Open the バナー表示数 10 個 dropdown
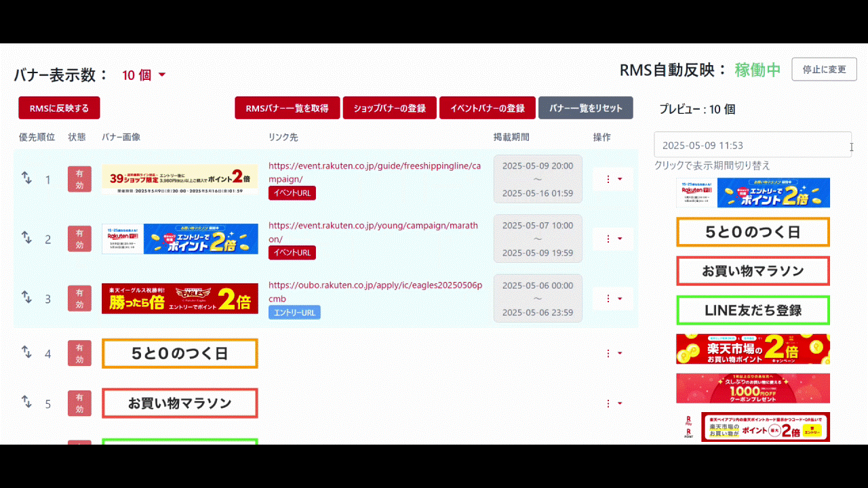 tap(144, 75)
